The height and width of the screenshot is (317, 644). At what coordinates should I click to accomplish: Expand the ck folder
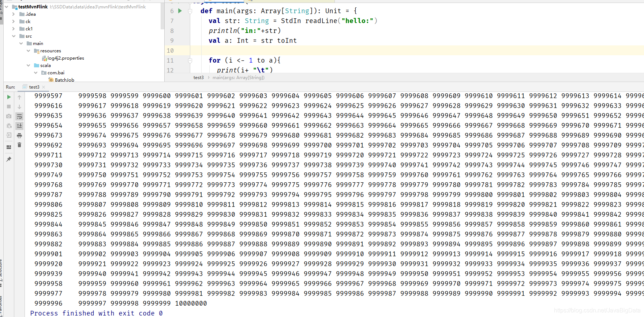(14, 22)
